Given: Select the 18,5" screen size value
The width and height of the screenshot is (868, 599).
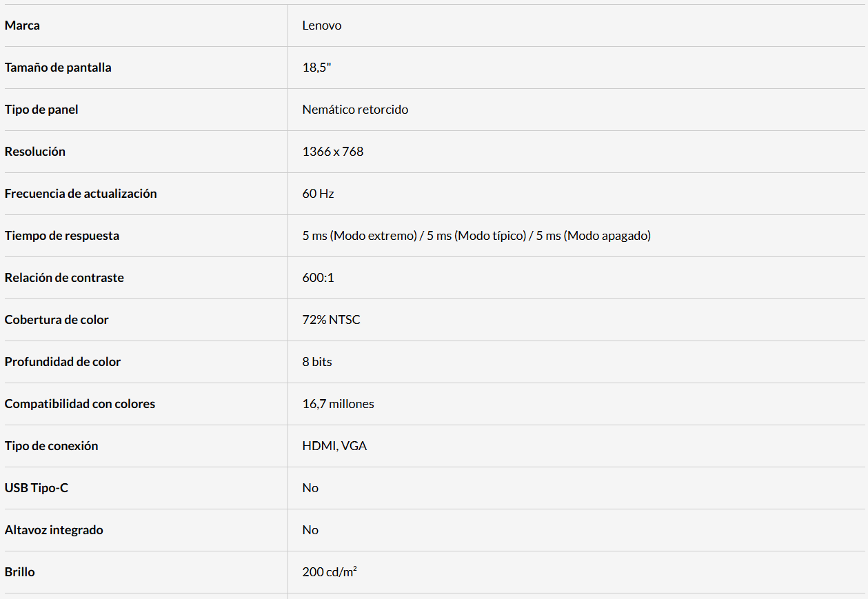Looking at the screenshot, I should tap(317, 68).
